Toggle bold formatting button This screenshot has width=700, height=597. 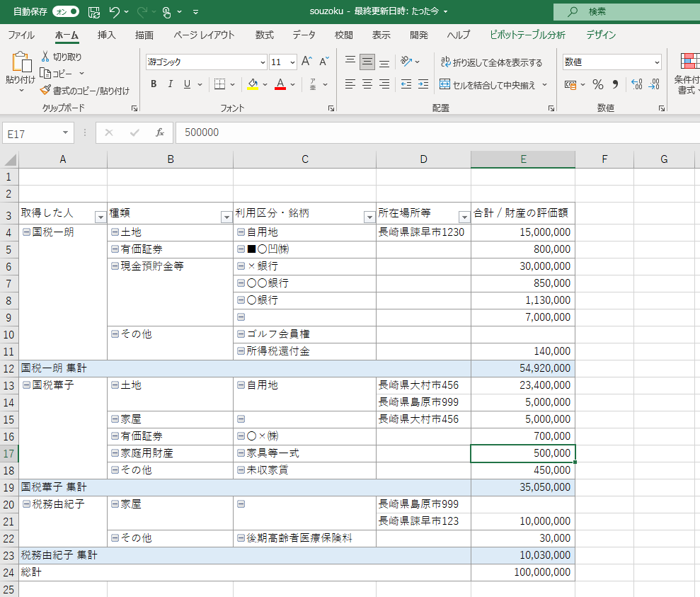pos(154,84)
